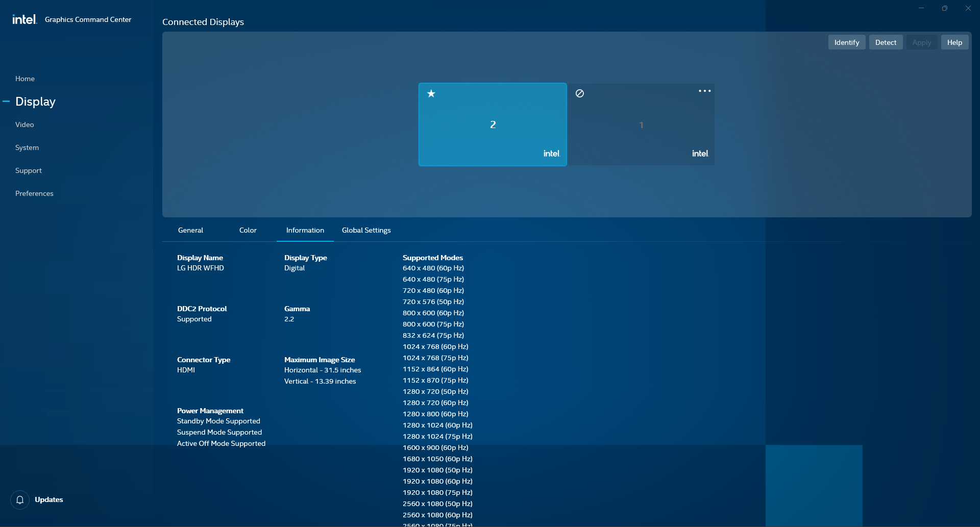Click the 1600 x 900 (60p Hz) mode
The width and height of the screenshot is (980, 527).
click(435, 447)
